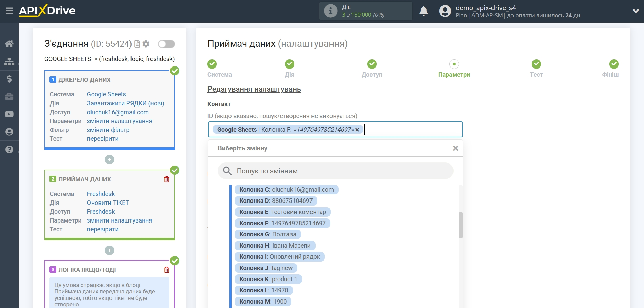Delete the data receiver block
This screenshot has height=308, width=644.
(x=167, y=179)
